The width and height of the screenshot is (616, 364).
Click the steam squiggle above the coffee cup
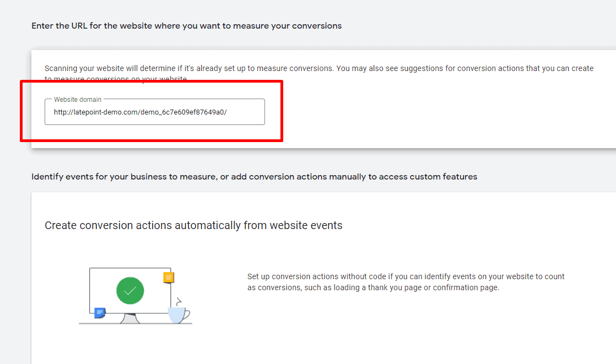tap(177, 300)
